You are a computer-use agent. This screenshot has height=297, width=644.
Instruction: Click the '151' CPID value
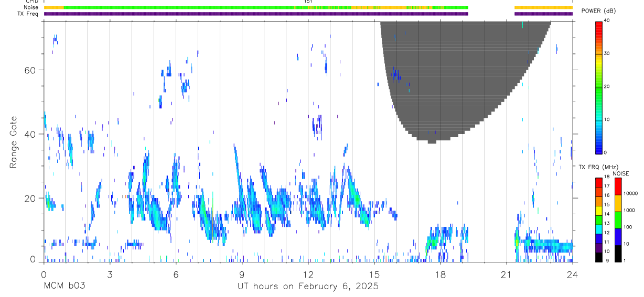click(308, 2)
